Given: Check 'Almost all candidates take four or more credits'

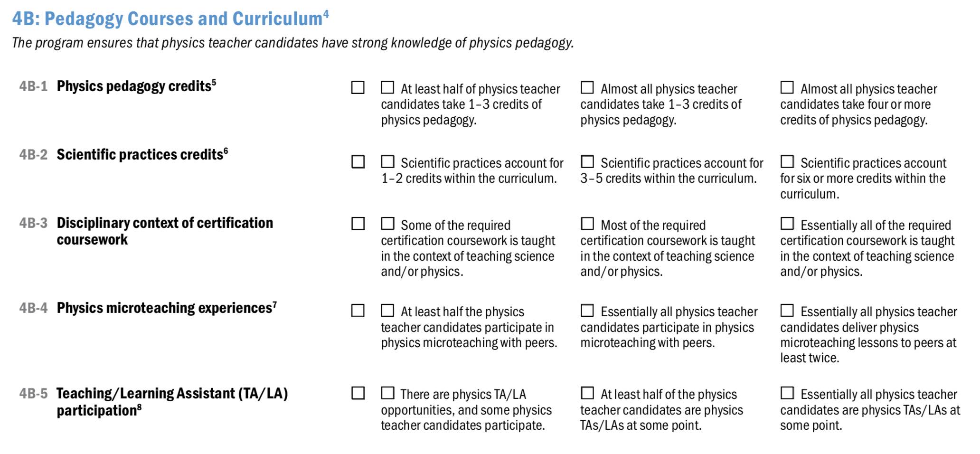Looking at the screenshot, I should (787, 88).
